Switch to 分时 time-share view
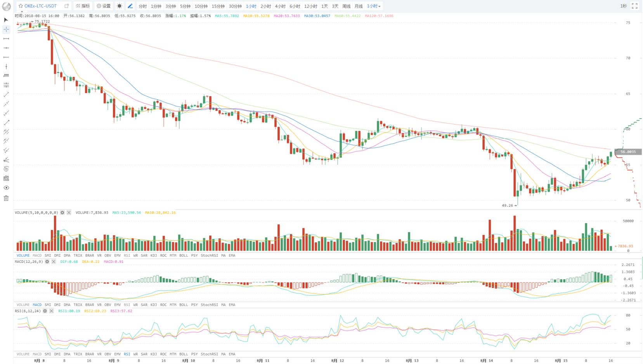643x364 pixels. pyautogui.click(x=143, y=6)
